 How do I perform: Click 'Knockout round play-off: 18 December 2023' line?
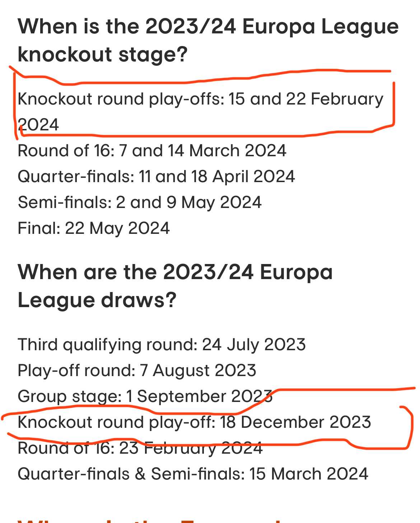(194, 422)
